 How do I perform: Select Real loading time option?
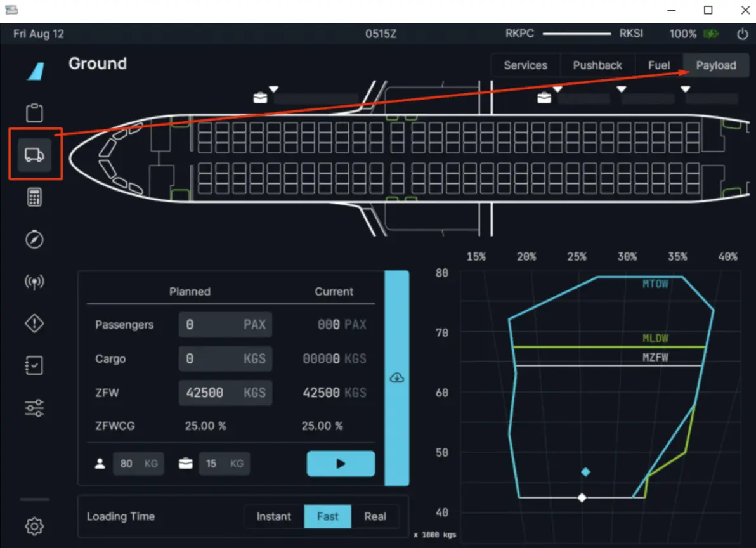click(375, 516)
